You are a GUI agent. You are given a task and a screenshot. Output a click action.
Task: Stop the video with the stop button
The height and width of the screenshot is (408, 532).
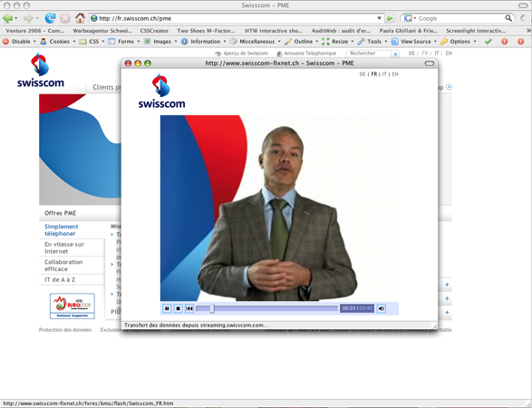pyautogui.click(x=179, y=308)
